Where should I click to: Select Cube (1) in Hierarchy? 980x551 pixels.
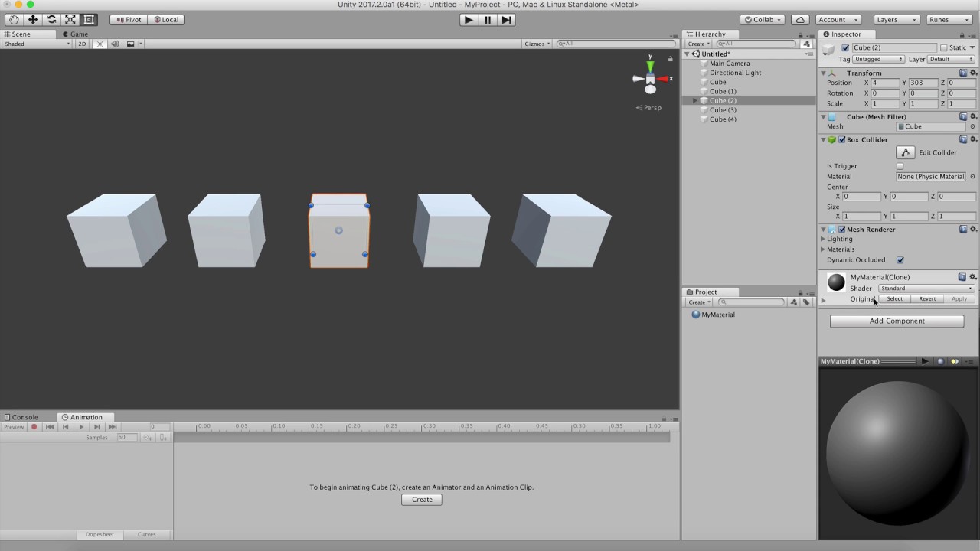coord(723,91)
